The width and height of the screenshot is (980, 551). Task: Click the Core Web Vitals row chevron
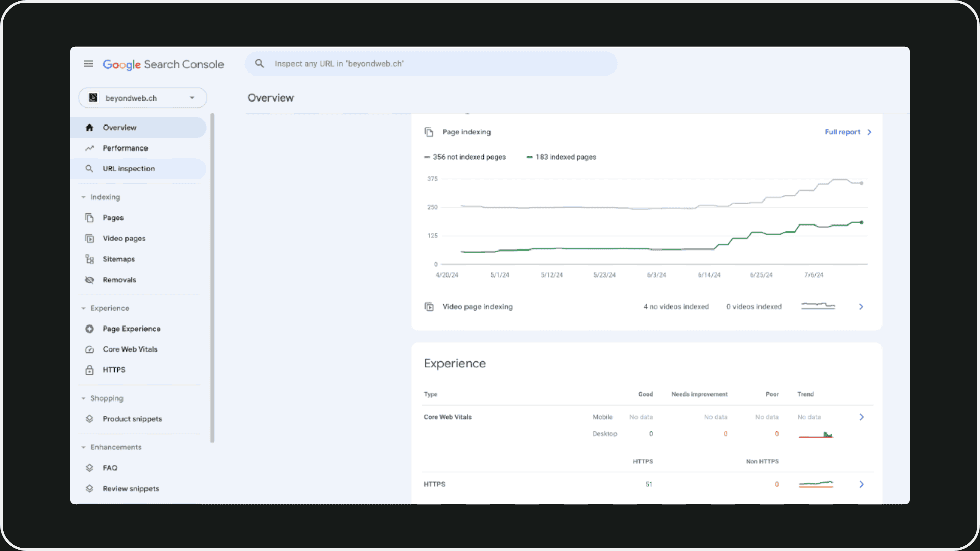coord(862,417)
